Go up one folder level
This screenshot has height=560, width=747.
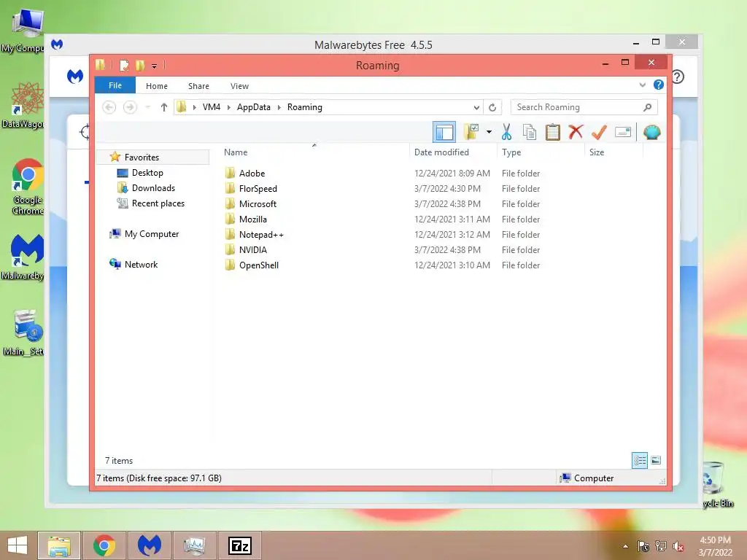click(x=164, y=107)
